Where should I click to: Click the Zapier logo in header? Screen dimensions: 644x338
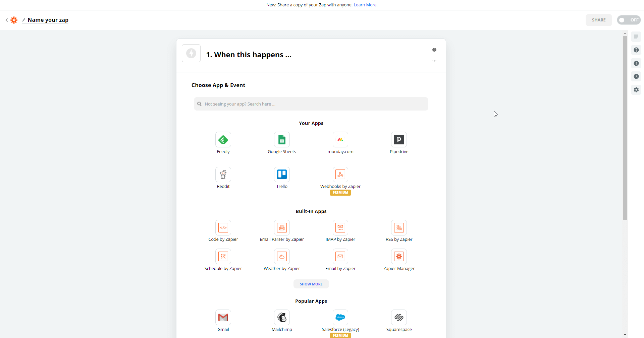[14, 20]
